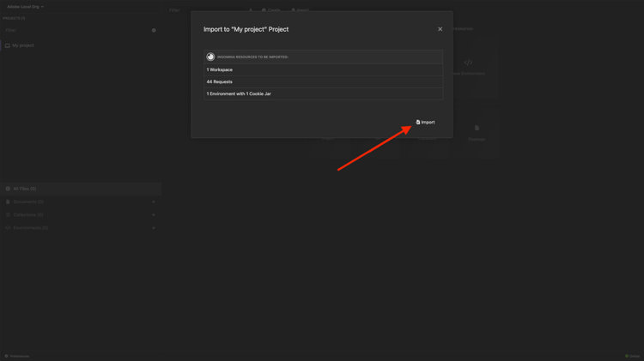The height and width of the screenshot is (361, 644).
Task: Select "1 Environment with 1 Cookie Jar" row
Action: 323,94
